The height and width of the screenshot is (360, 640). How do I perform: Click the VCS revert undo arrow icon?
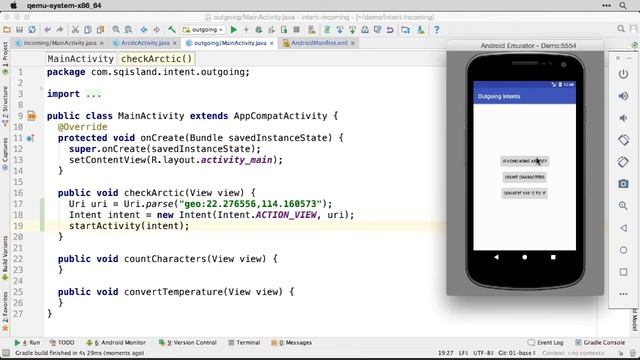tap(390, 30)
